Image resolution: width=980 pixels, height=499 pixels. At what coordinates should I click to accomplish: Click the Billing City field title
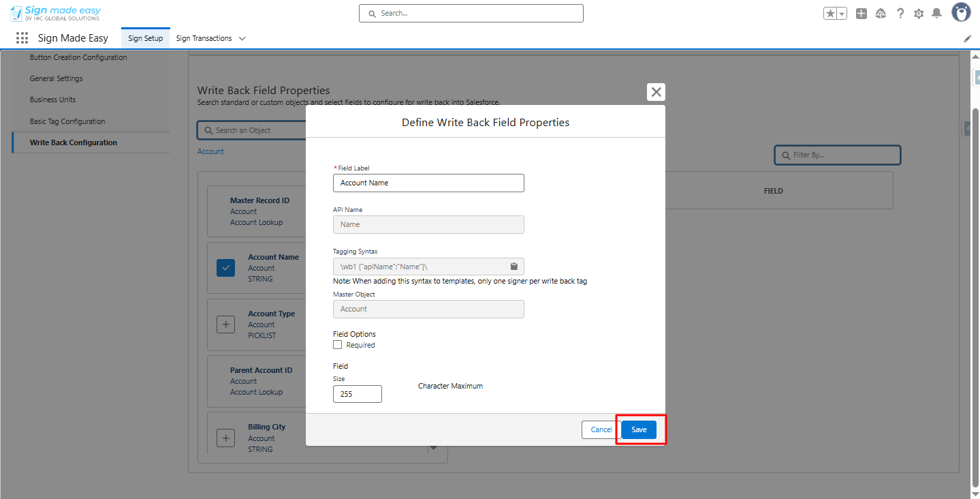coord(267,427)
